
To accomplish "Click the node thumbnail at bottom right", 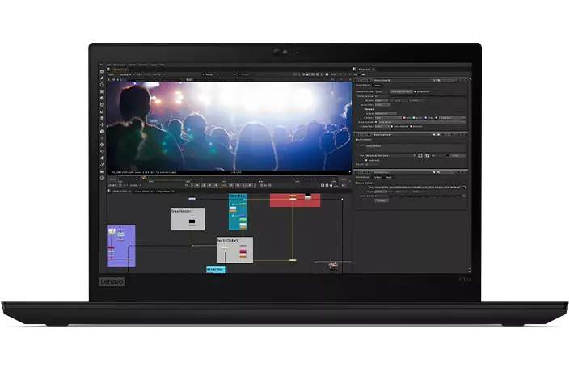I will 332,266.
